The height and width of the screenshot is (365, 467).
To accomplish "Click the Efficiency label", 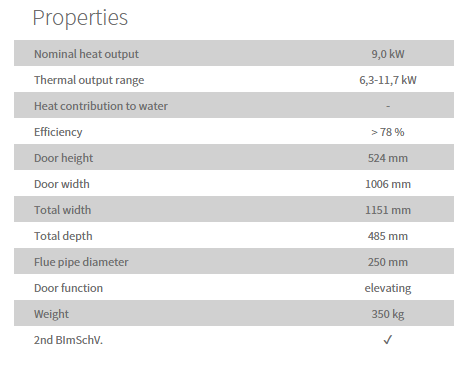I will pos(58,132).
